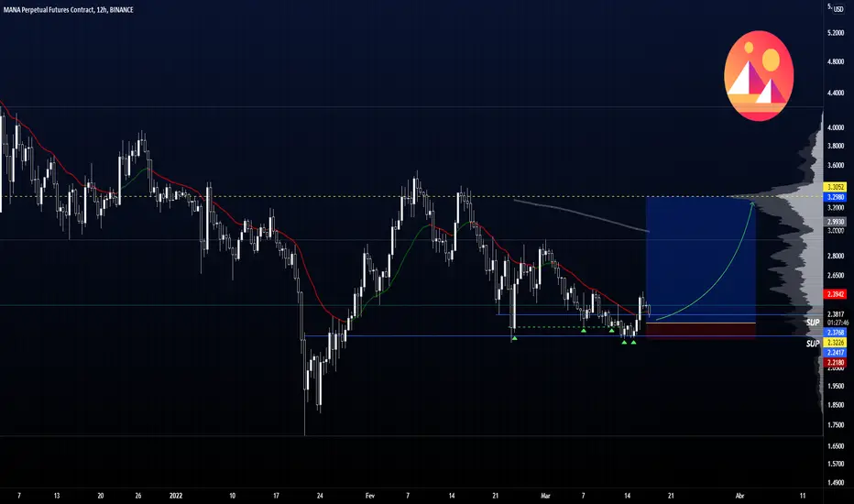Select the red stop-loss zone of the position
This screenshot has height=504, width=854.
(x=701, y=332)
